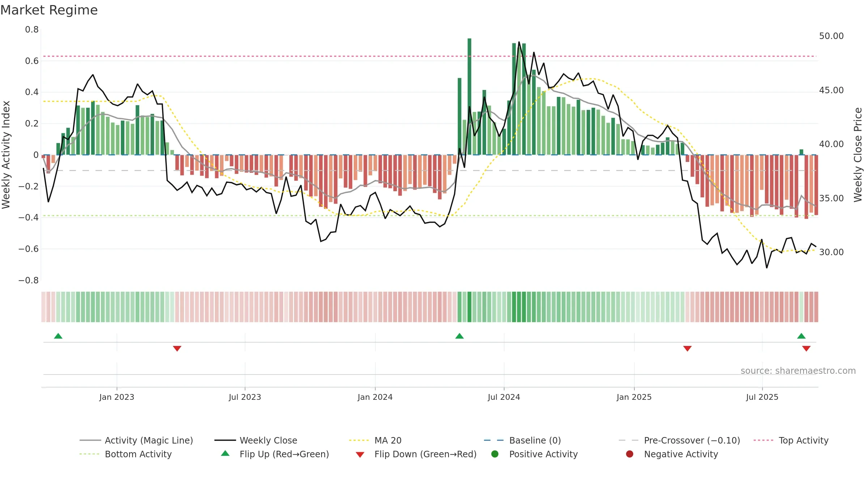Click the Jul 2023 x-axis label

pyautogui.click(x=245, y=397)
